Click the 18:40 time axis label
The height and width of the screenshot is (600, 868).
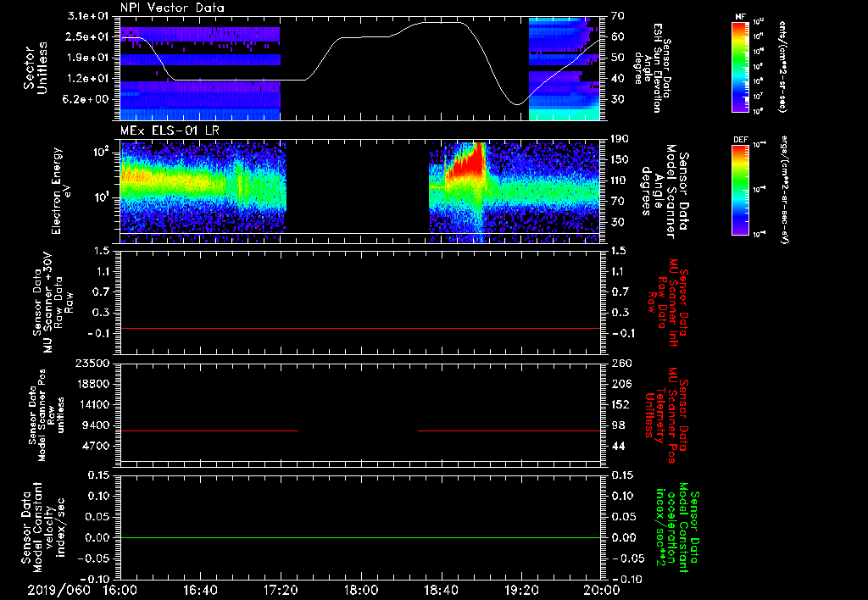coord(441,590)
